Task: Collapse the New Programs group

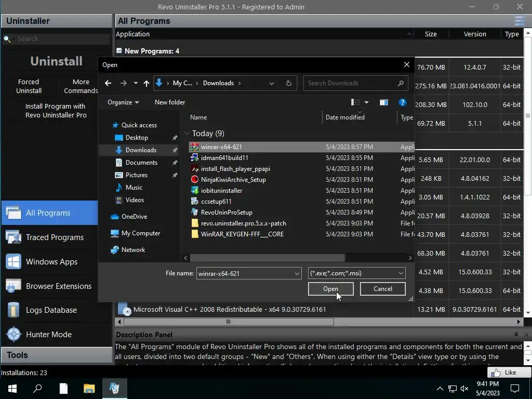Action: pos(119,51)
